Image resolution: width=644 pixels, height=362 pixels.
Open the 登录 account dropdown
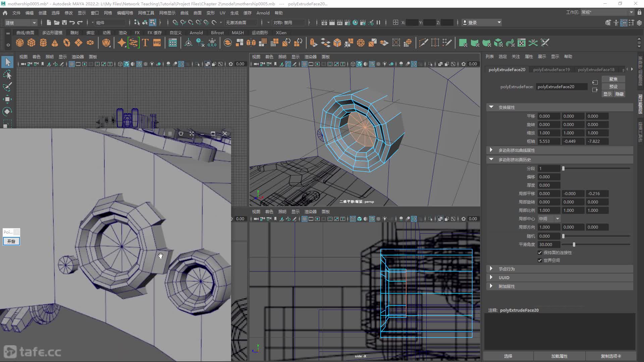point(482,22)
